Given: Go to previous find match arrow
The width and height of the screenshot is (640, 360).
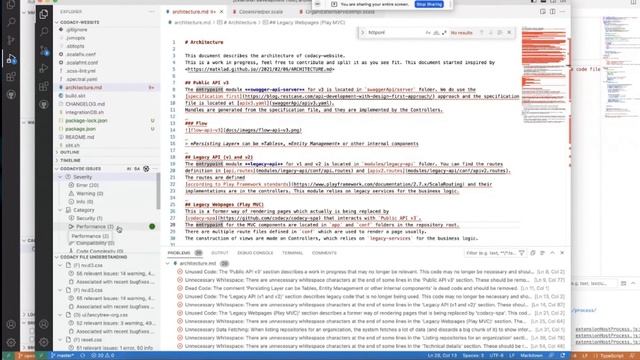Looking at the screenshot, I should coord(481,32).
